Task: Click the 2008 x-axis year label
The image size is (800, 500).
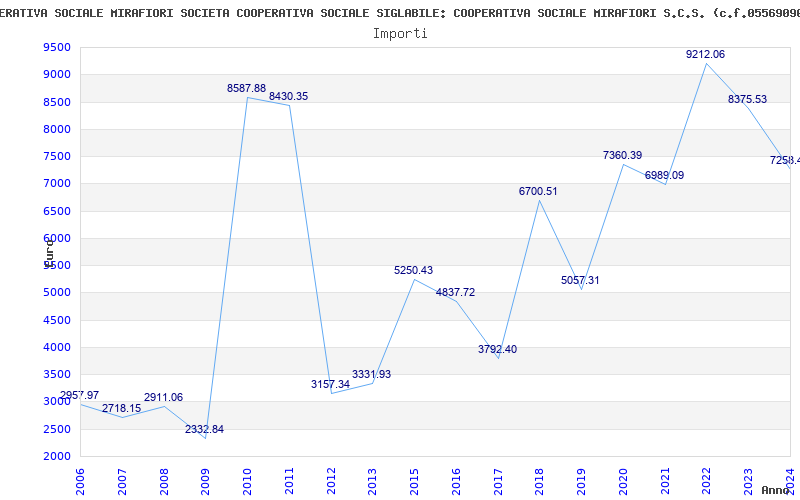Action: 164,482
